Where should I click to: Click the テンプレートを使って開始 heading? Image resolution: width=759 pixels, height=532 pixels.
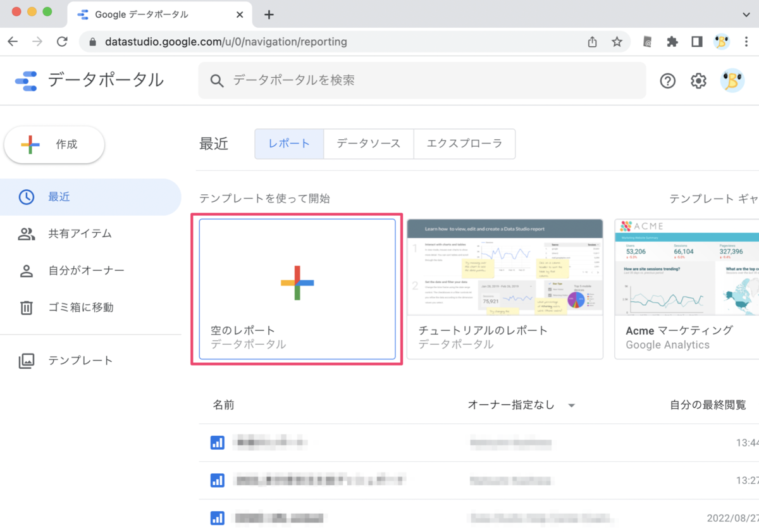[264, 199]
